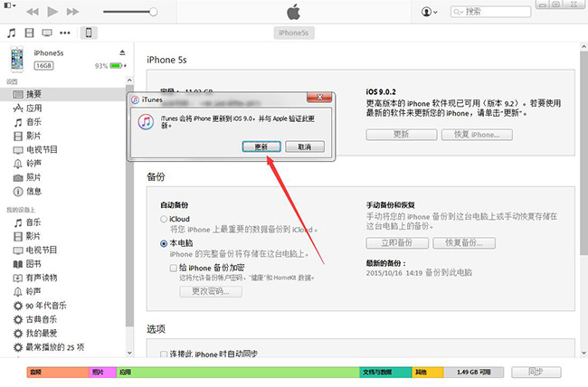
Task: Select the 本电脑 backup radio button
Action: [x=164, y=244]
